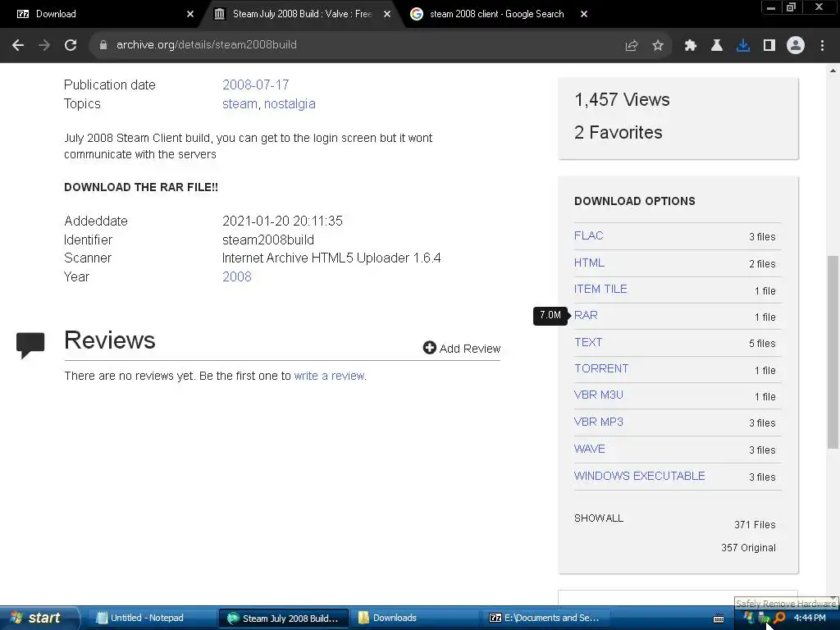Switch to steam 2008 client Google Search tab
The image size is (840, 630).
point(496,14)
